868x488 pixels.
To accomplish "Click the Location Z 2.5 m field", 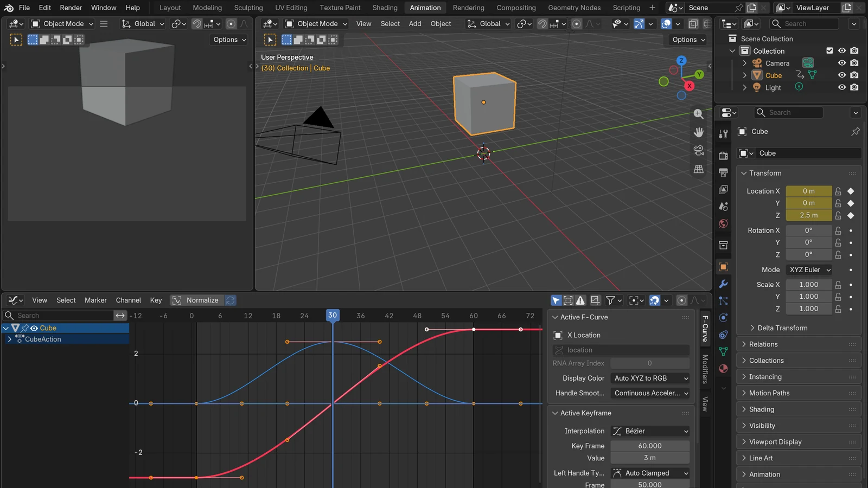I will click(808, 215).
